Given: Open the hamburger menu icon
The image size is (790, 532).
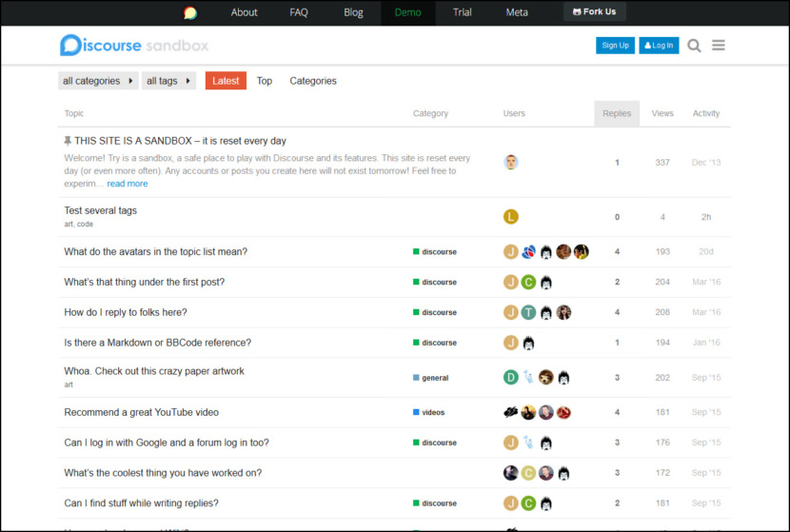Looking at the screenshot, I should pyautogui.click(x=719, y=46).
